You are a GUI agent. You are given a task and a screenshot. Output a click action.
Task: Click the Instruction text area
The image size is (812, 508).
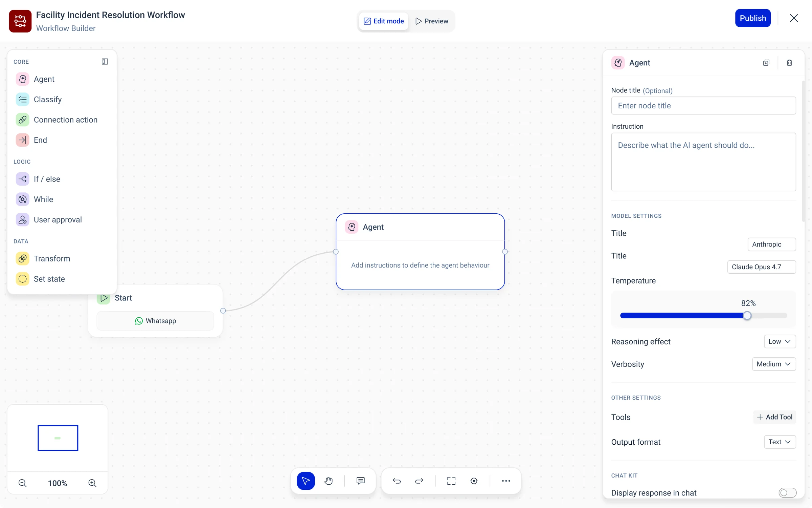[x=703, y=162]
